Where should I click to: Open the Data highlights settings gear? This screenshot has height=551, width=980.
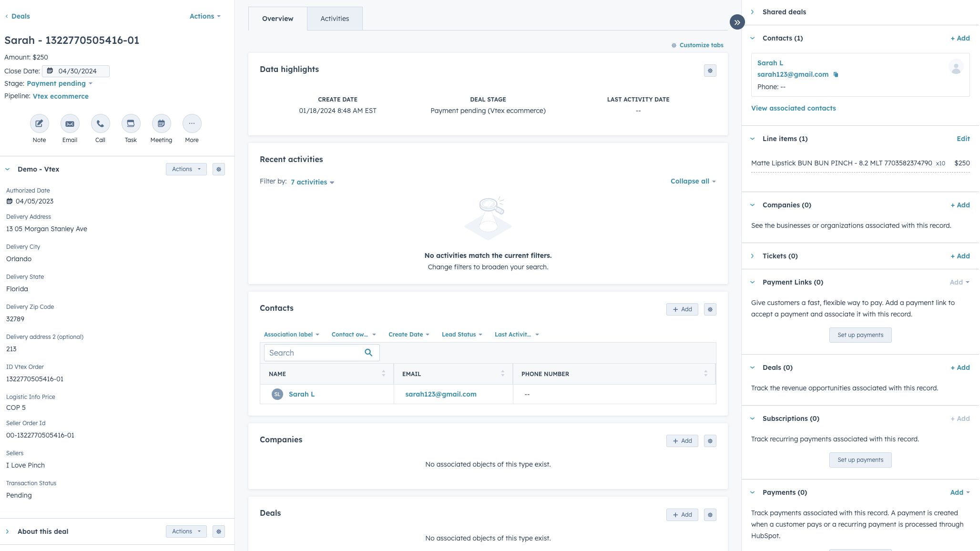coord(710,71)
